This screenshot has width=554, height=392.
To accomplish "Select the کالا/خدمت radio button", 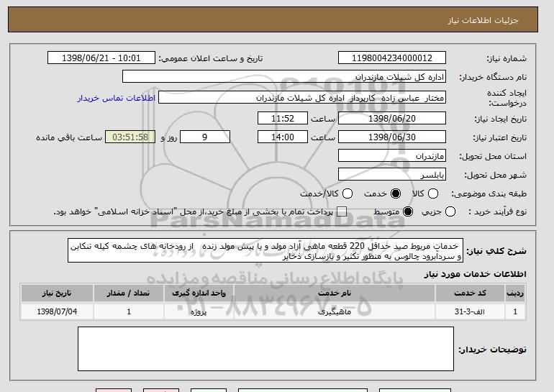I will (348, 193).
